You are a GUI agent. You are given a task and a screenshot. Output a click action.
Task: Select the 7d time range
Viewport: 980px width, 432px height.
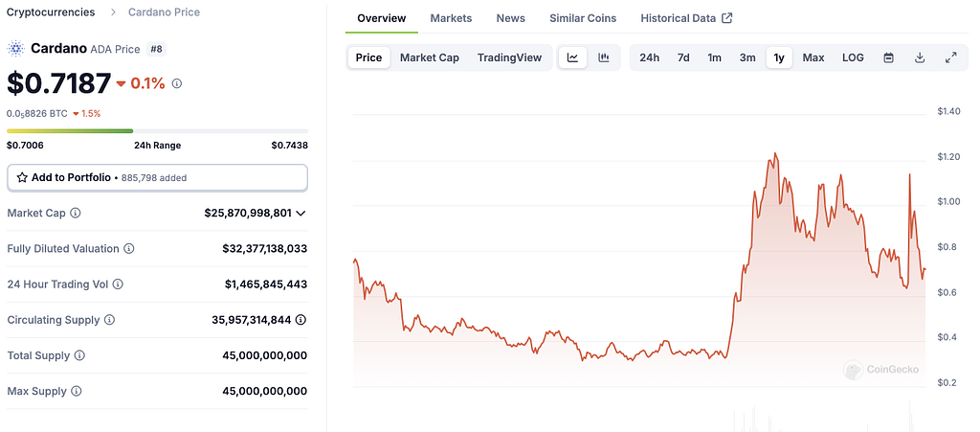(x=683, y=57)
